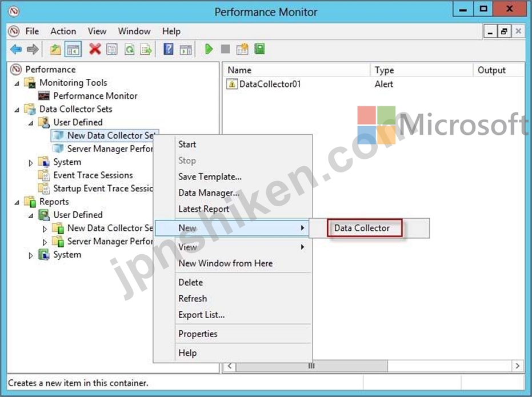This screenshot has width=532, height=397.
Task: Click the red X Delete toolbar icon
Action: point(95,49)
